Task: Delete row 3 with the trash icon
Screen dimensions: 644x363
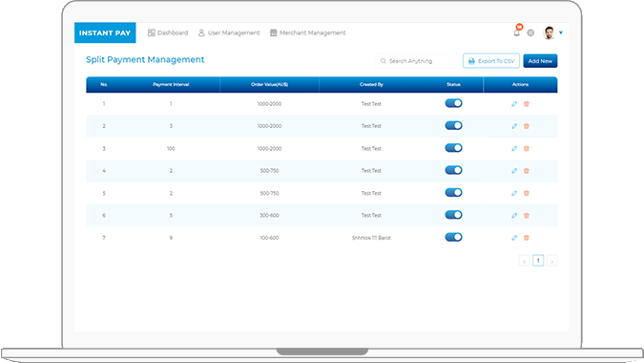Action: [527, 148]
